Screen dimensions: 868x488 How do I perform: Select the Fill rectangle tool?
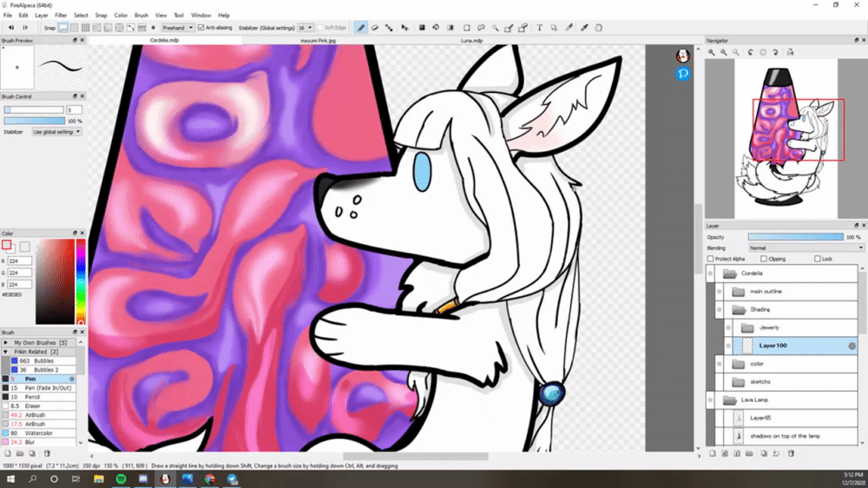(422, 28)
